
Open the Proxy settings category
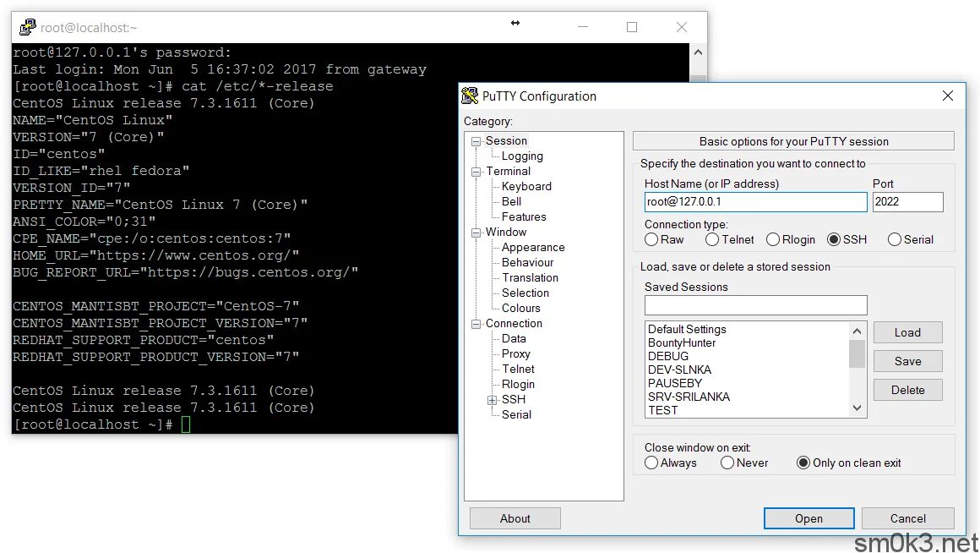coord(515,353)
